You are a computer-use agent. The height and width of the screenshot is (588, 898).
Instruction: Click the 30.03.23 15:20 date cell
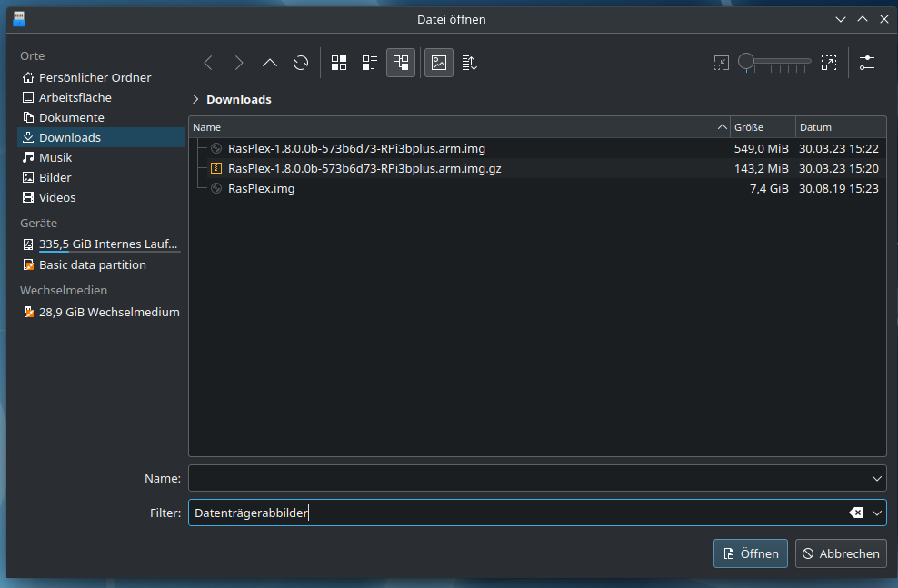point(838,169)
